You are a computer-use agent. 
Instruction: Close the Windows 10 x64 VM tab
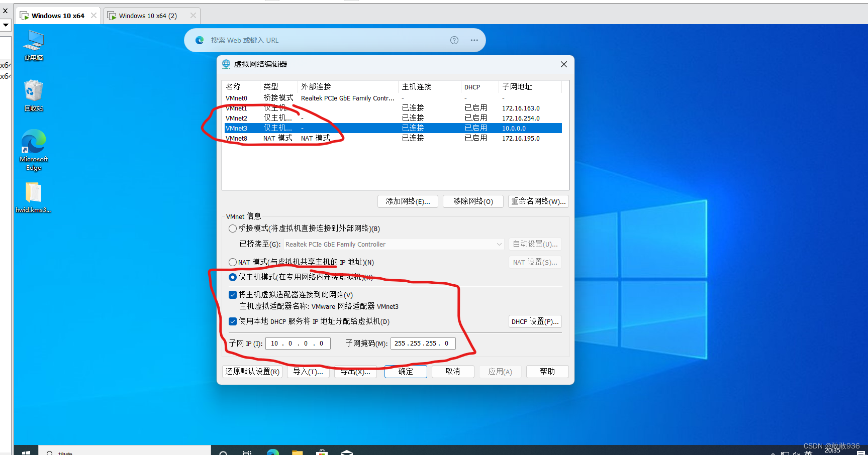pyautogui.click(x=93, y=16)
